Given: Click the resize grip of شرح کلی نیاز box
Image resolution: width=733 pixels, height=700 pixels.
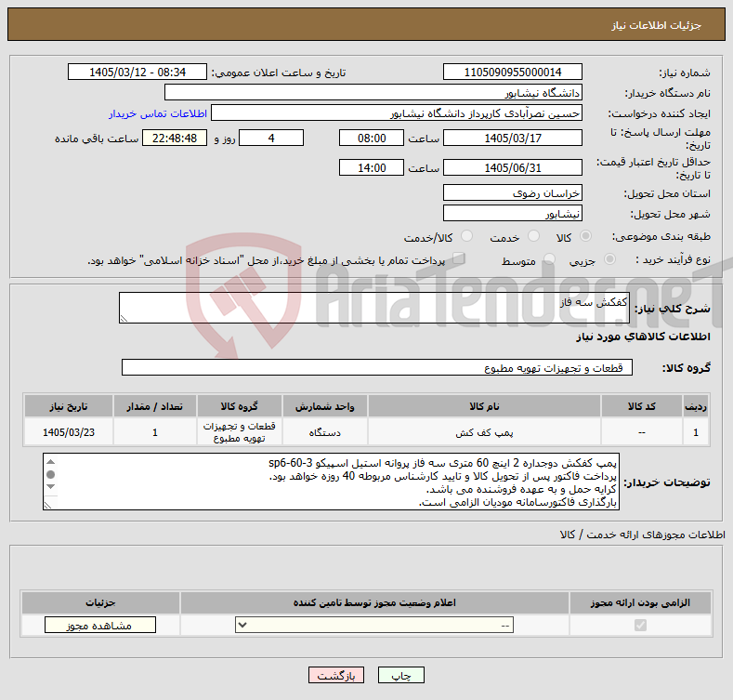Looking at the screenshot, I should coord(124,319).
